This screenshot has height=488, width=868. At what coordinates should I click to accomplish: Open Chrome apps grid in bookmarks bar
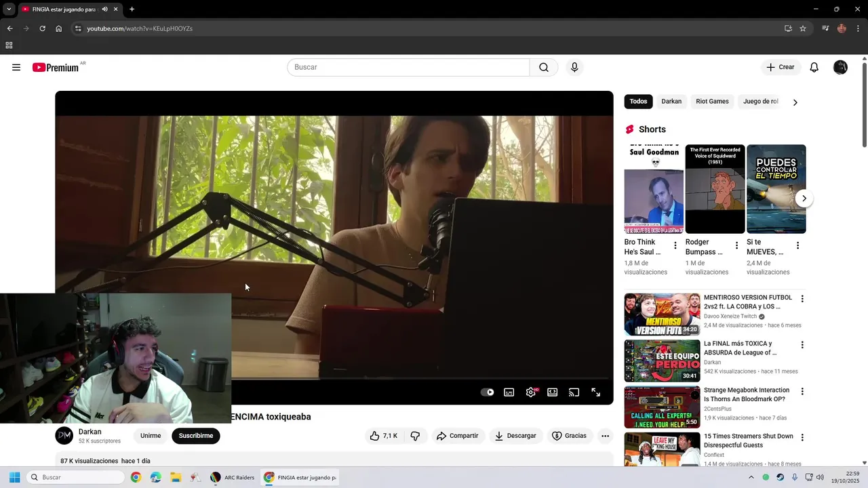point(9,45)
